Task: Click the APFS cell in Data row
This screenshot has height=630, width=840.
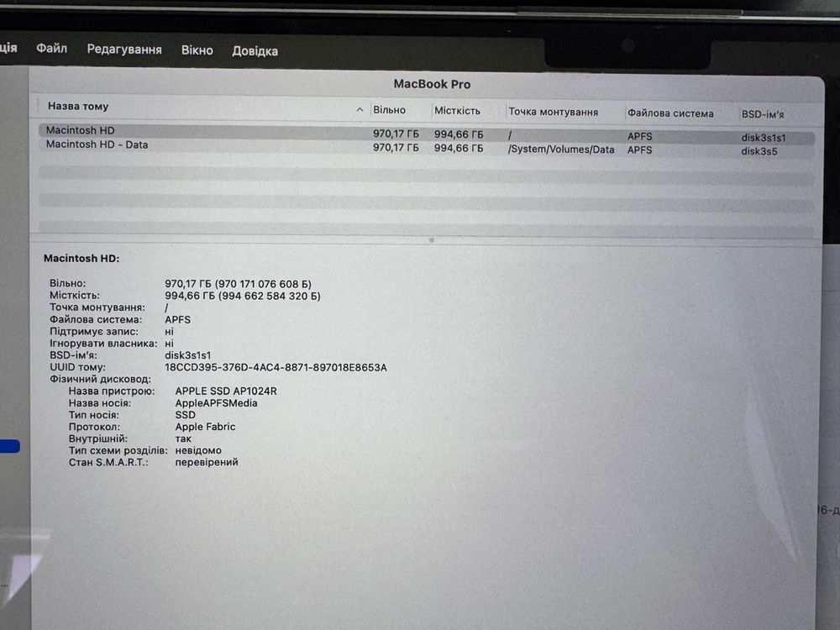Action: click(x=639, y=150)
